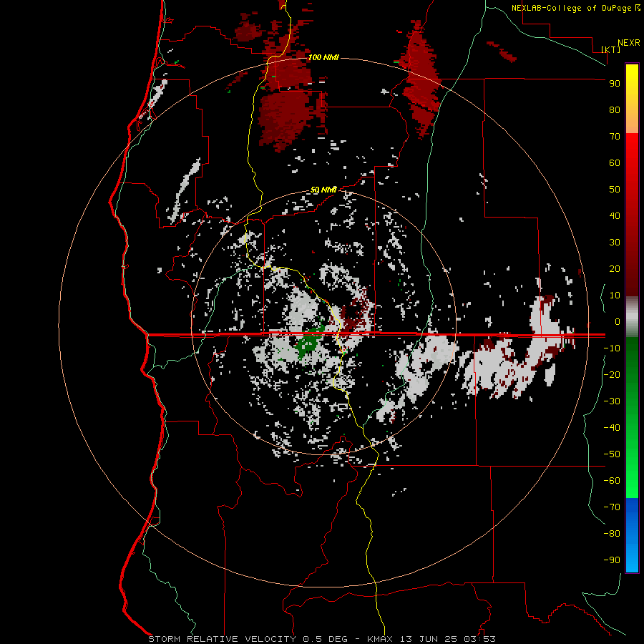Click the positive 80 scale value
The image size is (644, 644).
[x=615, y=110]
